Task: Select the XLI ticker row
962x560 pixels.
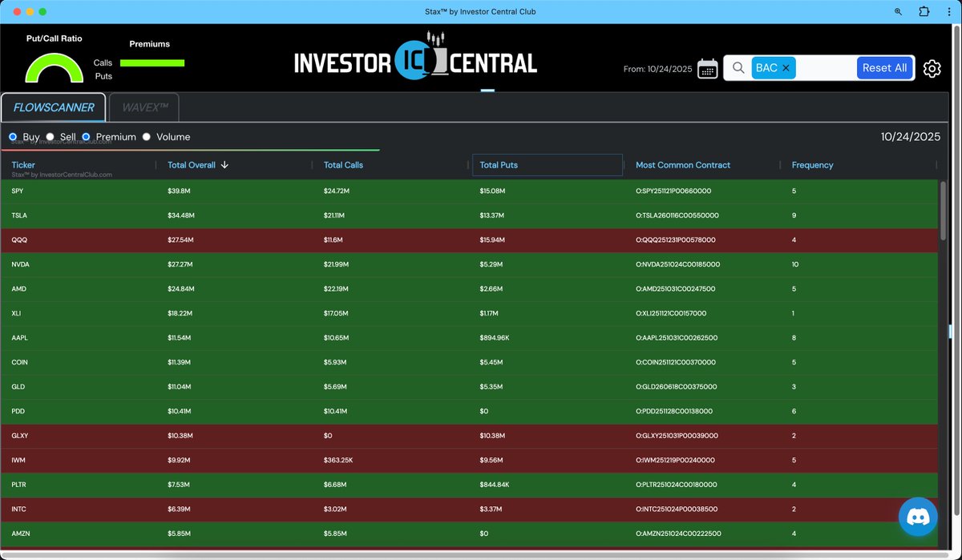Action: (469, 313)
